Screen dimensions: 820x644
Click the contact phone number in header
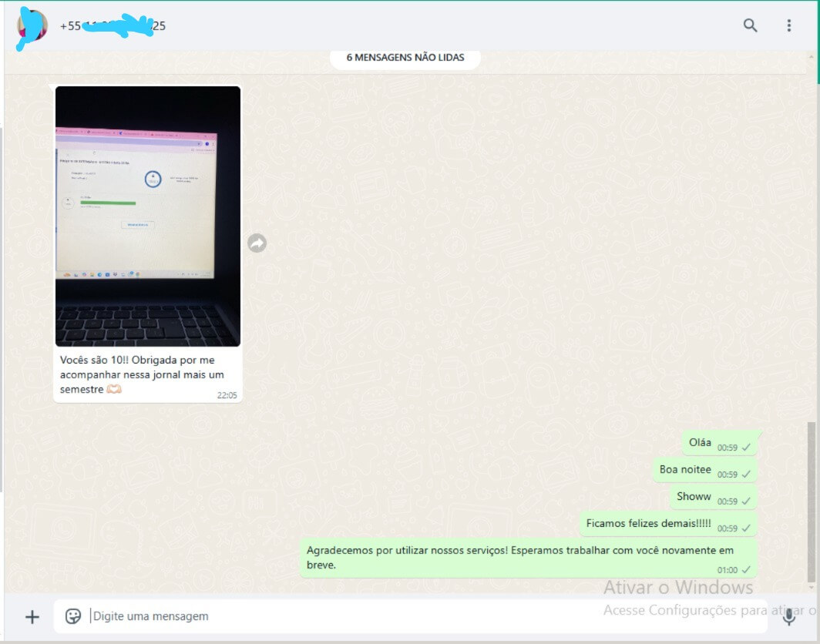(x=113, y=26)
